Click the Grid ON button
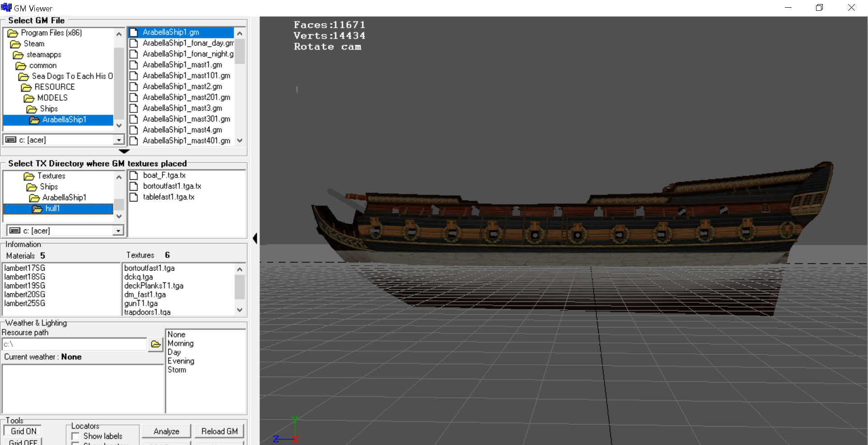868x445 pixels. (23, 431)
